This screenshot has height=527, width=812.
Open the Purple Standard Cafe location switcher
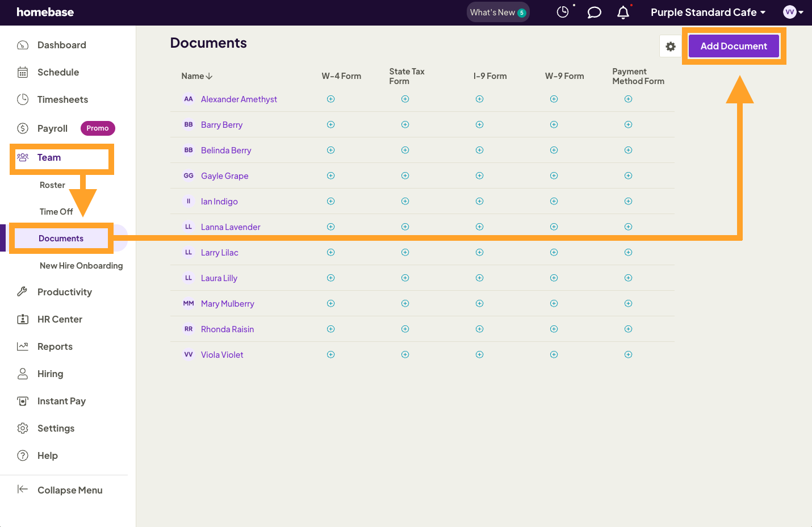707,12
